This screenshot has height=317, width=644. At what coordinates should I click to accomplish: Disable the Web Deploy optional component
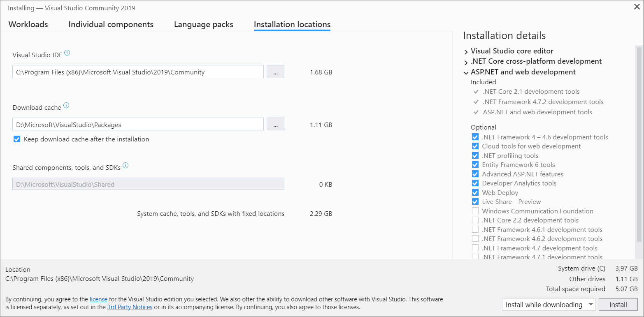[x=475, y=192]
